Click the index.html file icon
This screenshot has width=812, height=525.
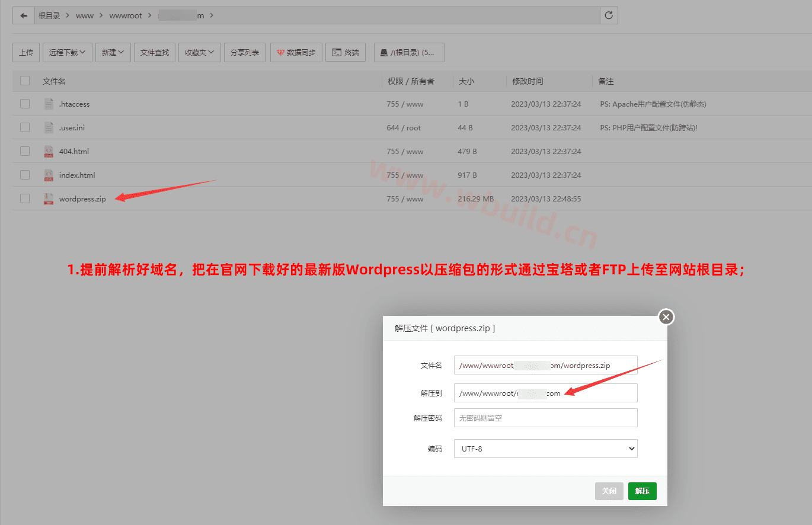coord(49,175)
